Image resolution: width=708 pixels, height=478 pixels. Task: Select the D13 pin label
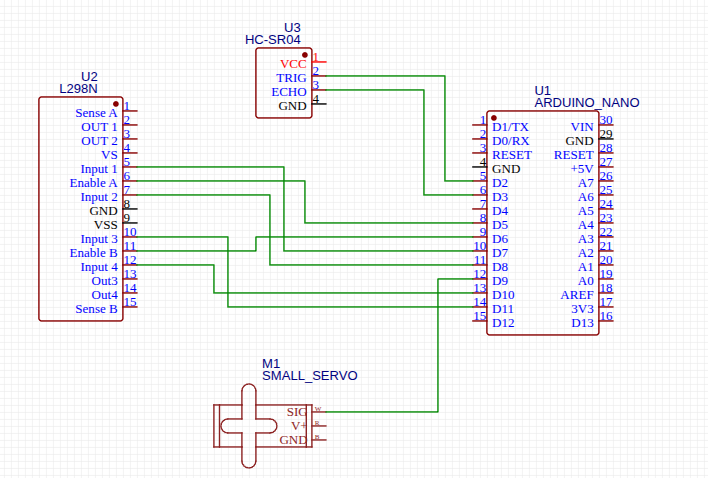click(x=582, y=323)
